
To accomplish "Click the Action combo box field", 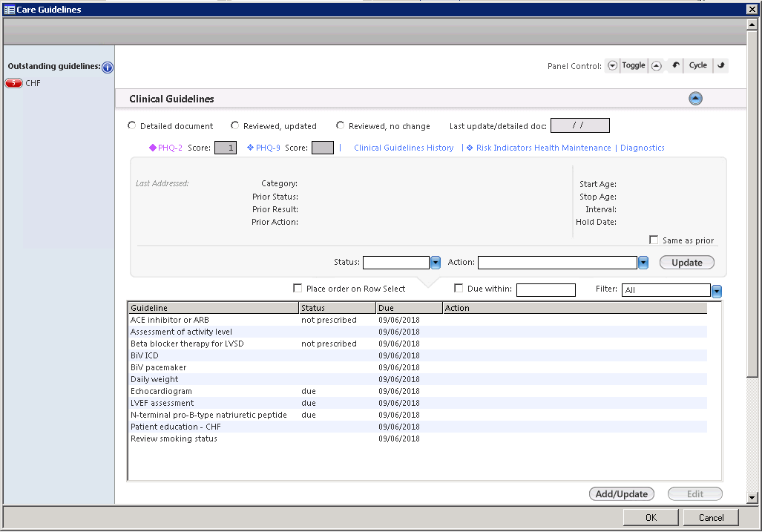I will coord(557,263).
